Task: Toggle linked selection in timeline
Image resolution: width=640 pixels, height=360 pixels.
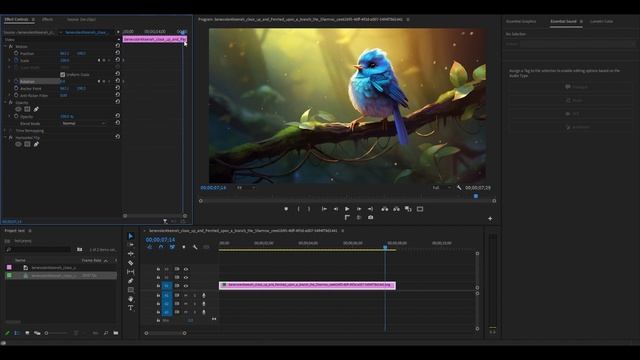Action: click(172, 247)
